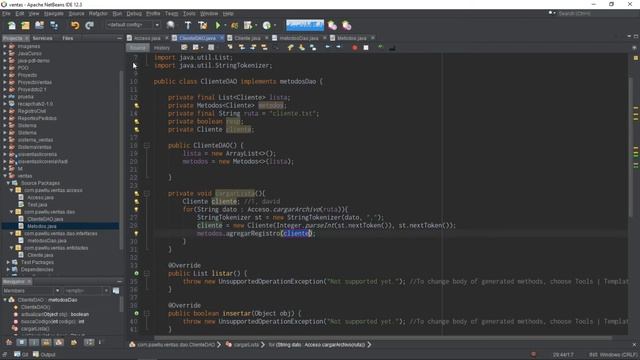Expand the Dependencies node

pyautogui.click(x=8, y=270)
